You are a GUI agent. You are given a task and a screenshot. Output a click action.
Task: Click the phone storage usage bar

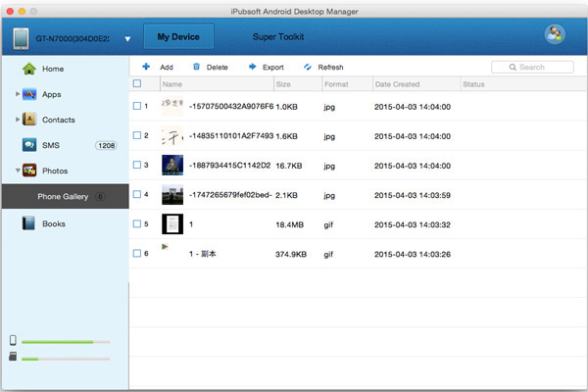coord(65,342)
